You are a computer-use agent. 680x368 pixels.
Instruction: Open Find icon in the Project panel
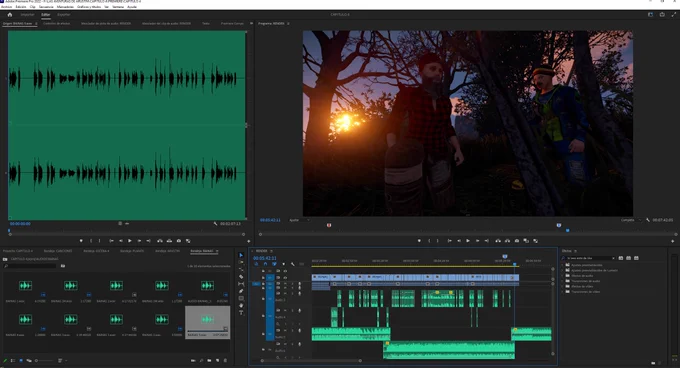201,360
